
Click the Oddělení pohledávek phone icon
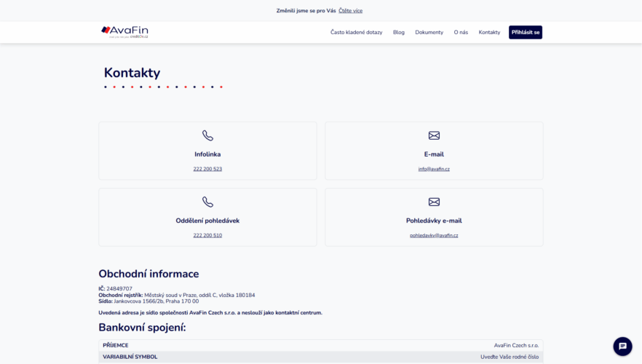click(x=207, y=202)
